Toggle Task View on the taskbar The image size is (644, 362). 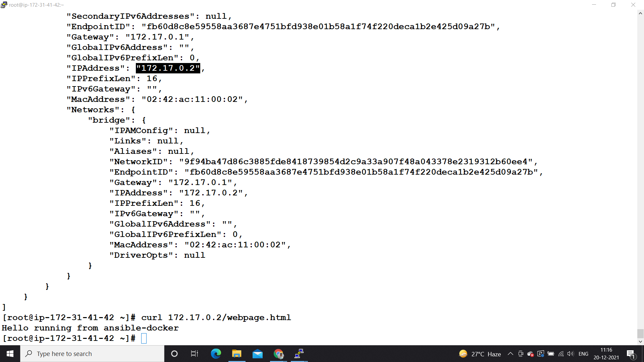[194, 354]
